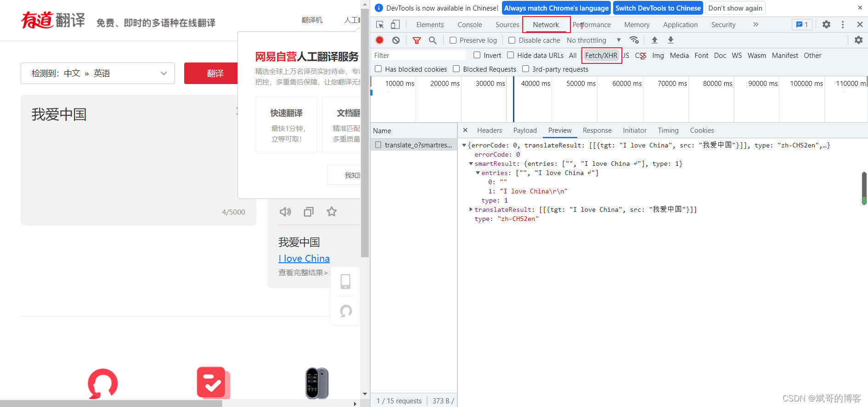Close the request details pane
The width and height of the screenshot is (868, 407).
pyautogui.click(x=465, y=130)
